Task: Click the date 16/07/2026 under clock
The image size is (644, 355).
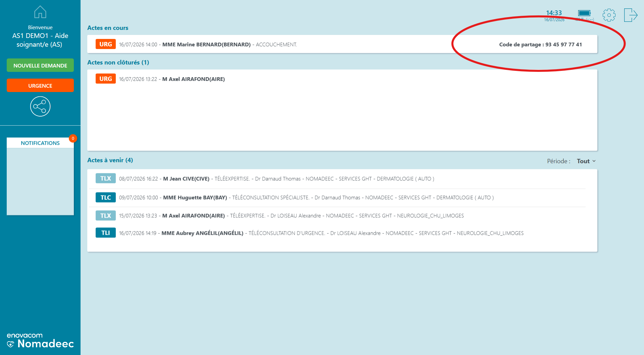Action: pyautogui.click(x=554, y=20)
